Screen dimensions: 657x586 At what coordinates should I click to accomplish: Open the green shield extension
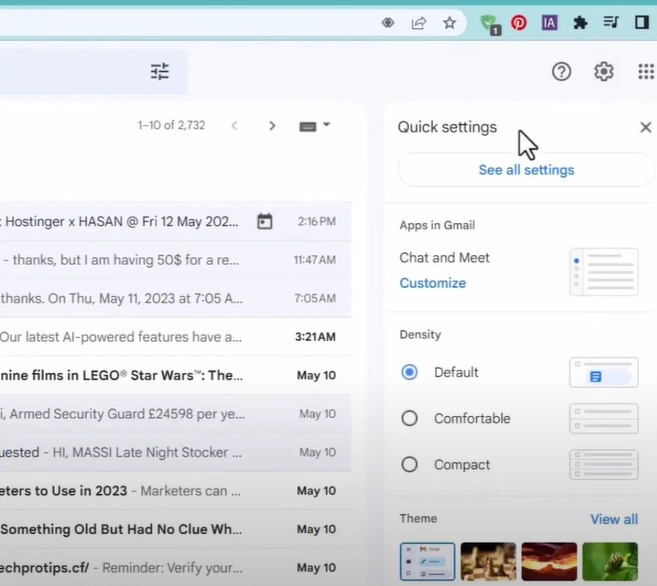pos(490,24)
